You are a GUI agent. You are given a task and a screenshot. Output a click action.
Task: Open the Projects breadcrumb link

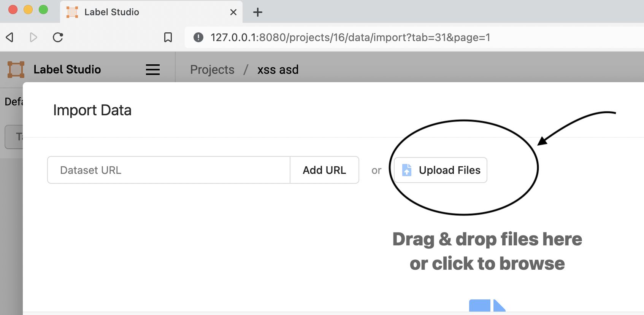(212, 69)
